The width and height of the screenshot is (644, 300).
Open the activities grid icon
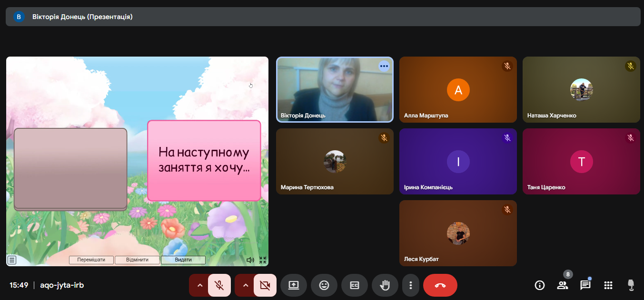pyautogui.click(x=608, y=285)
